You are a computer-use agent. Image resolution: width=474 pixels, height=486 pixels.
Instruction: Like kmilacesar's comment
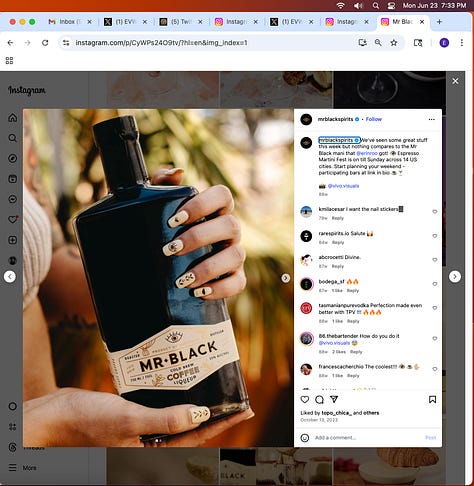coord(435,211)
